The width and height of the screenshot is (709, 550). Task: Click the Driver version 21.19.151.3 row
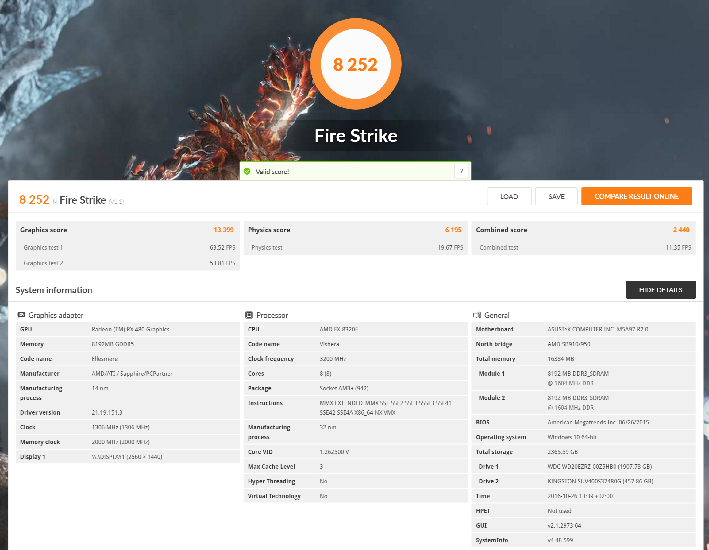coord(128,412)
